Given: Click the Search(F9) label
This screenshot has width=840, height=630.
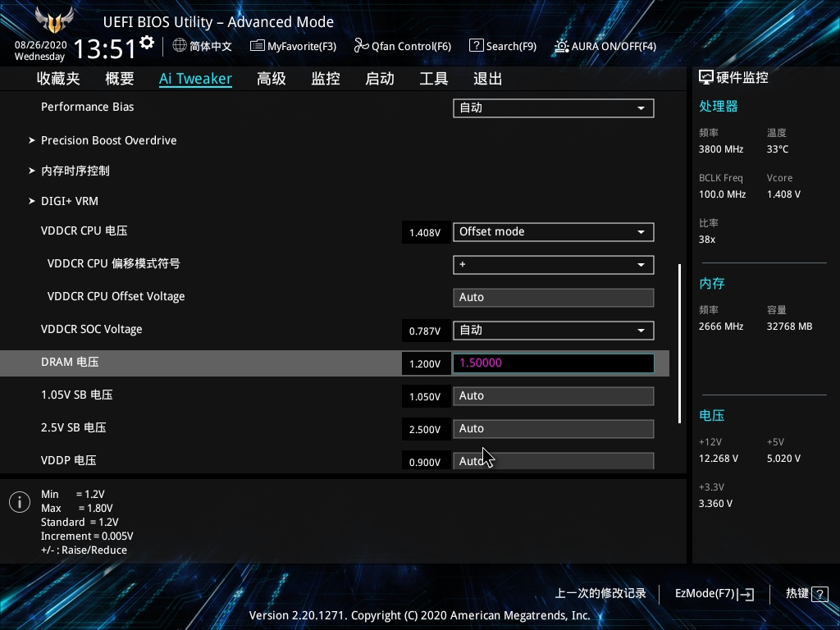Looking at the screenshot, I should [x=511, y=46].
